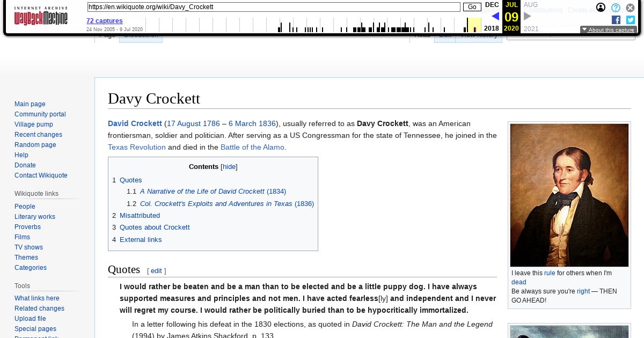
Task: Close the Wayback toolbar
Action: pos(631,8)
